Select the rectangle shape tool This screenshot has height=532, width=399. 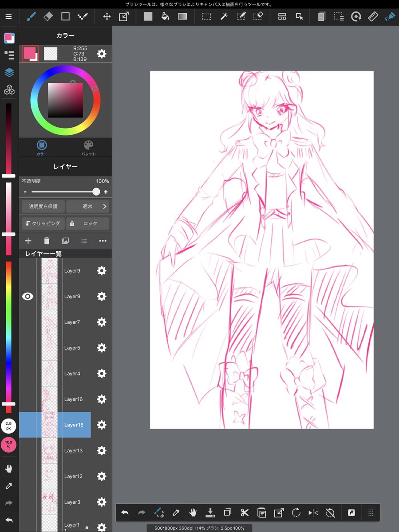[65, 16]
